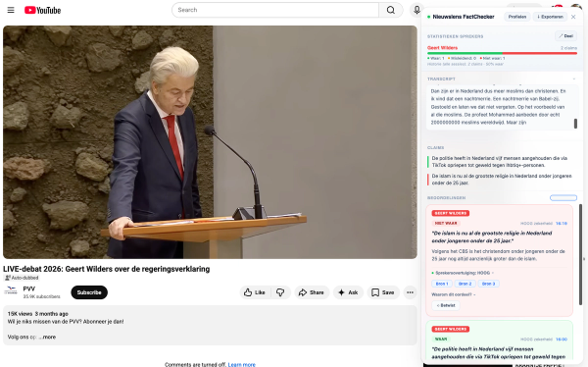Viewport: 588px width, 367px height.
Task: Go to YouTube home via the logo
Action: tap(43, 10)
